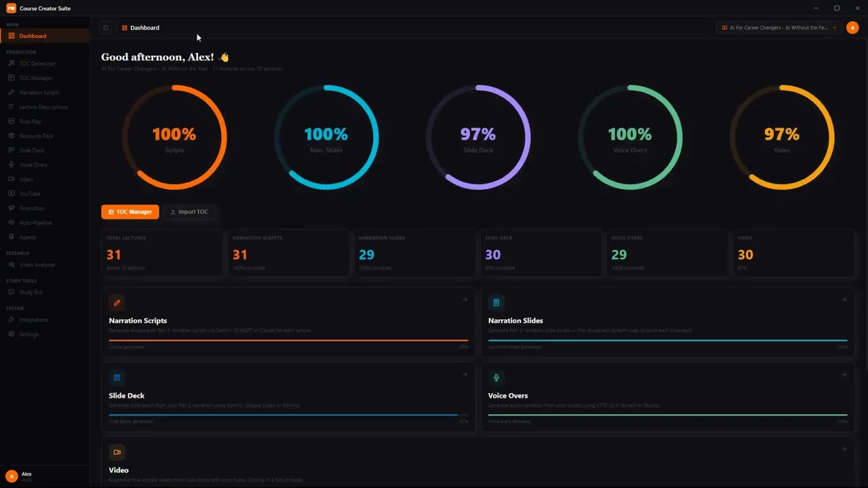
Task: Select Role Play in sidebar
Action: pyautogui.click(x=45, y=121)
